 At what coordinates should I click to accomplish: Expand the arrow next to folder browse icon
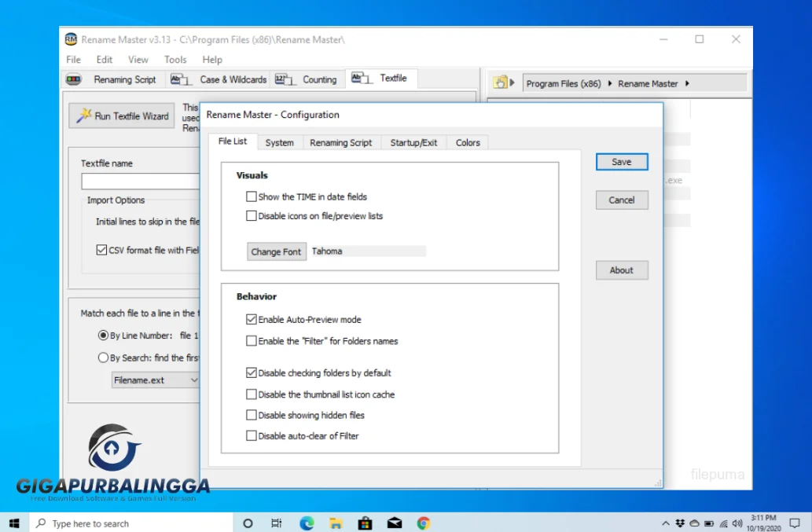pyautogui.click(x=512, y=83)
